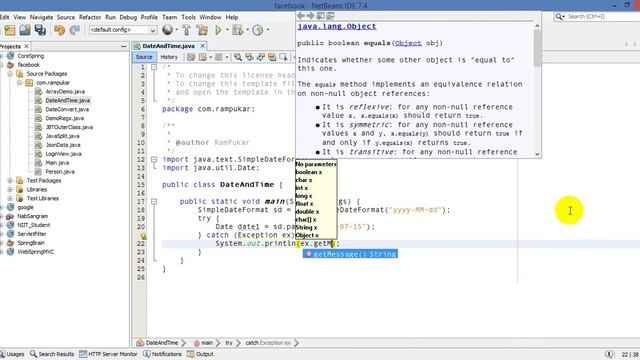This screenshot has width=640, height=360.
Task: Click forward arrow in Javadoc popup
Action: (x=311, y=16)
